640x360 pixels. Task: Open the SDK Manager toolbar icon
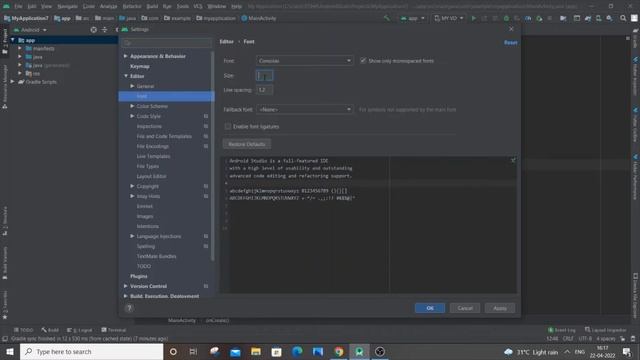pyautogui.click(x=609, y=18)
